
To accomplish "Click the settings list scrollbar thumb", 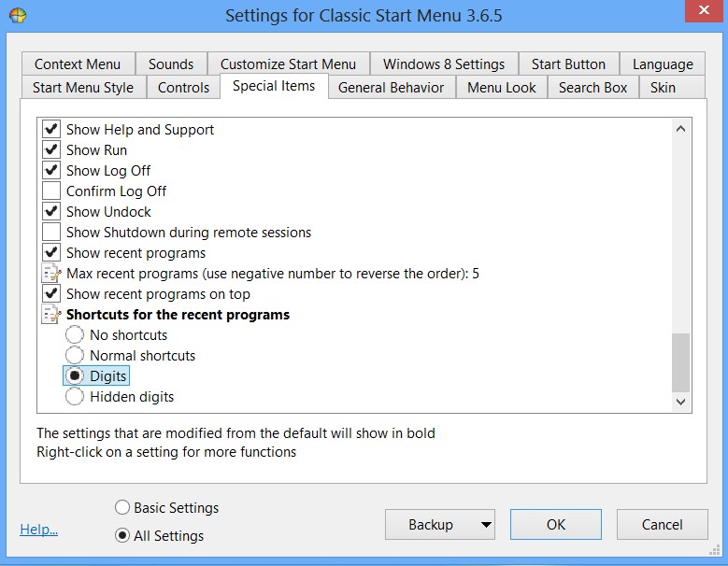I will (x=680, y=362).
